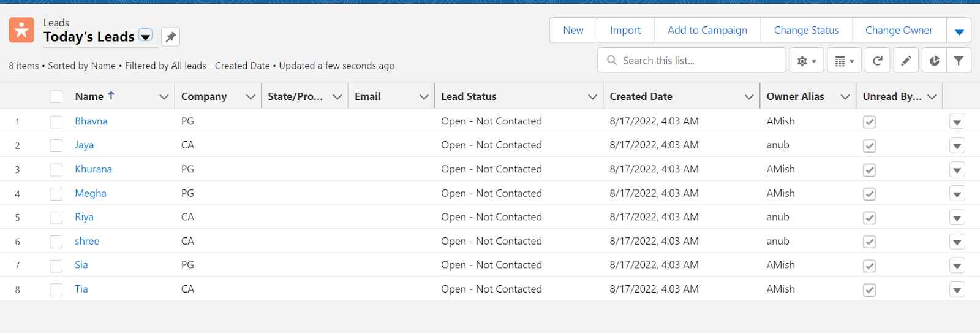Open row actions for Riya
The width and height of the screenshot is (980, 333).
pyautogui.click(x=957, y=218)
